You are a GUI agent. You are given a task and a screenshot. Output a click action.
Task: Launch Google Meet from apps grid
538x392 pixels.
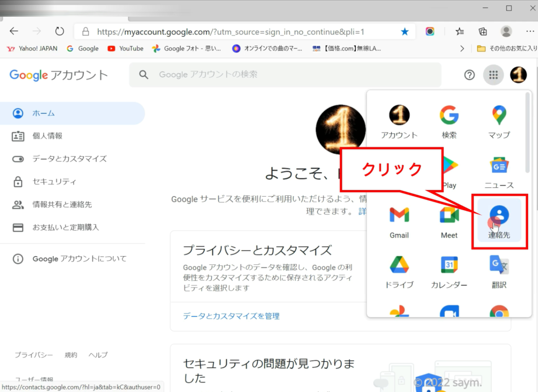449,221
